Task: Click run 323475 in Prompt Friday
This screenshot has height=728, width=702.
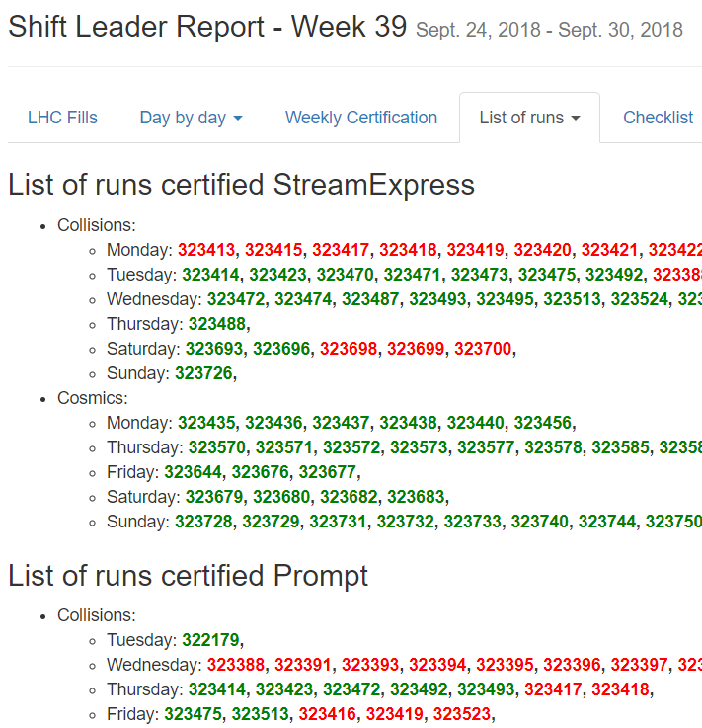Action: pyautogui.click(x=193, y=714)
